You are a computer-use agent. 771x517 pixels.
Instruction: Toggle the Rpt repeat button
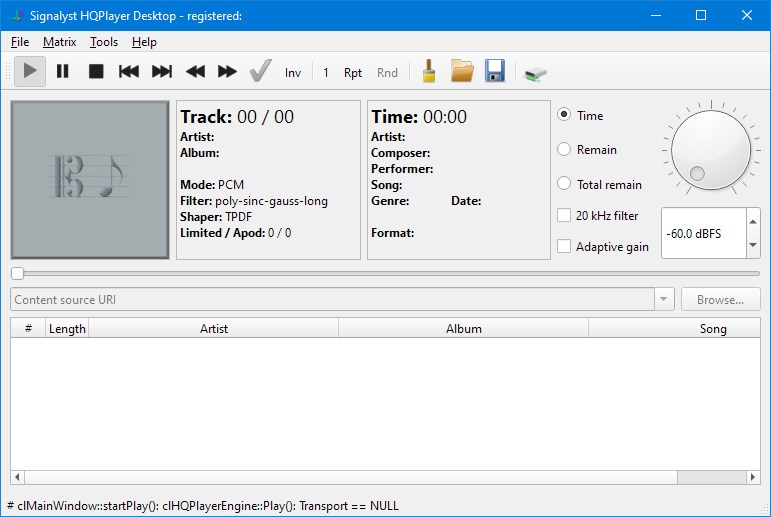click(x=353, y=73)
